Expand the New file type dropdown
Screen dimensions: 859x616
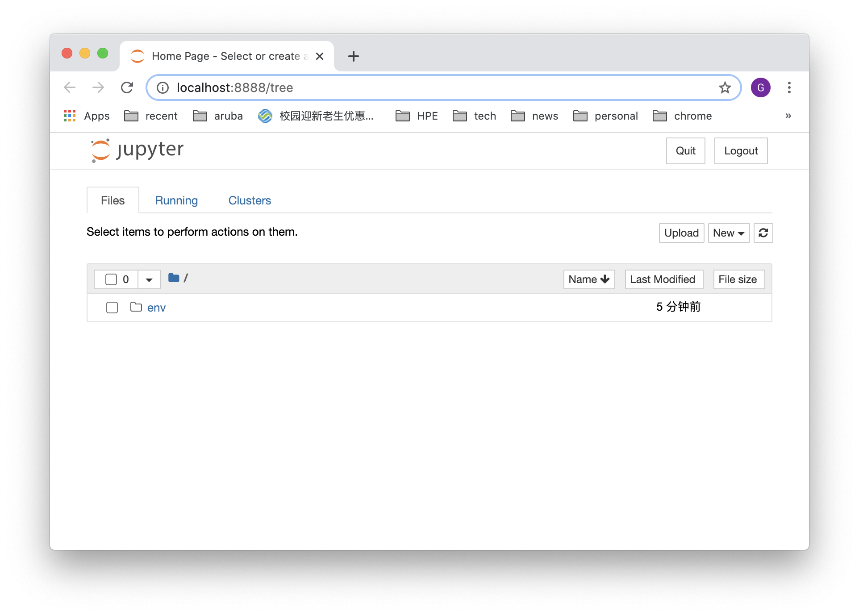pos(729,233)
